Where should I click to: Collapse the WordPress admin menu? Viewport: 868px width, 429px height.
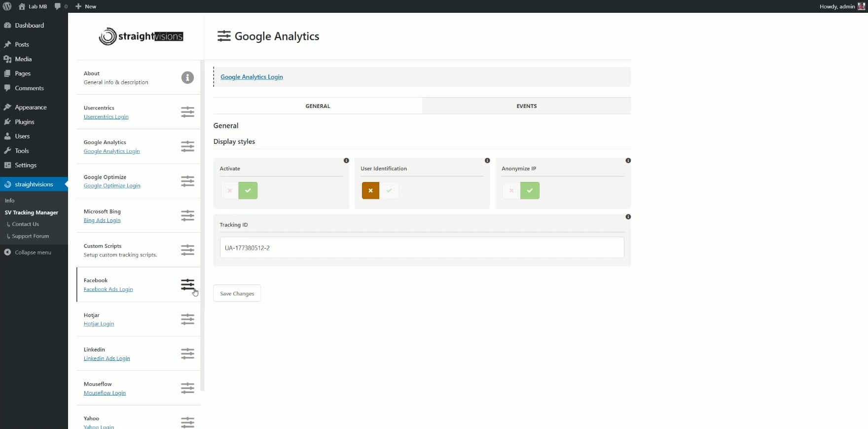click(28, 252)
